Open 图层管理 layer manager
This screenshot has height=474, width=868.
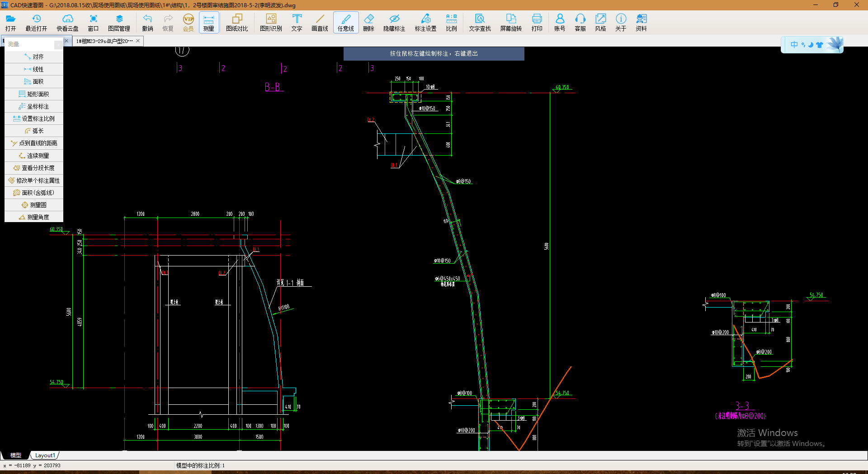click(119, 23)
